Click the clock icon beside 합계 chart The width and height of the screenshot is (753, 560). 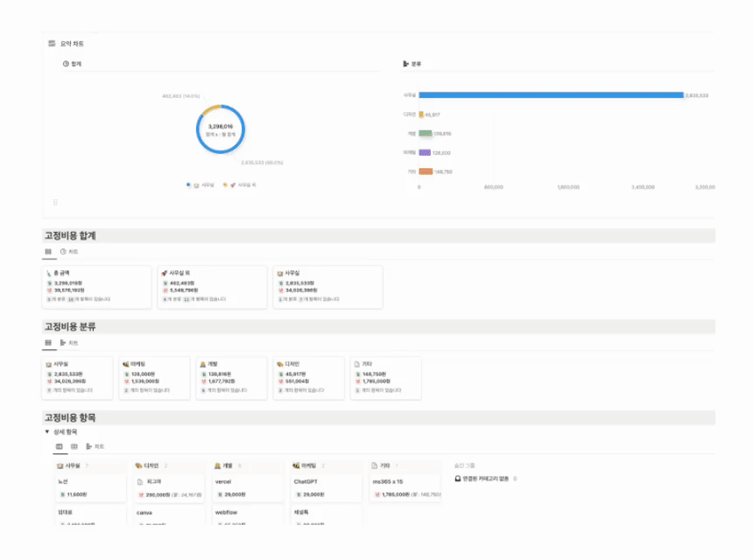66,64
